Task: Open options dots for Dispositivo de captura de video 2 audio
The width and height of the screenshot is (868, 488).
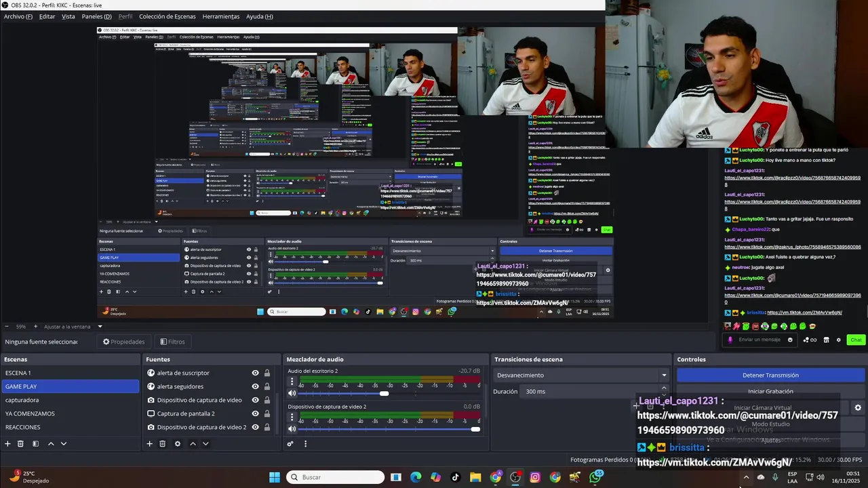Action: point(292,418)
